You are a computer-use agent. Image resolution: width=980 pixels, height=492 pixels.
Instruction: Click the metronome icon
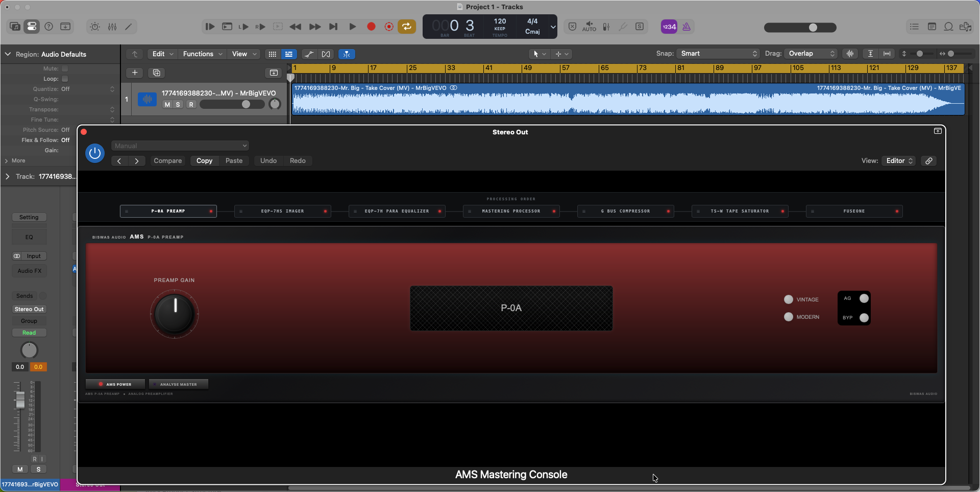coord(687,27)
